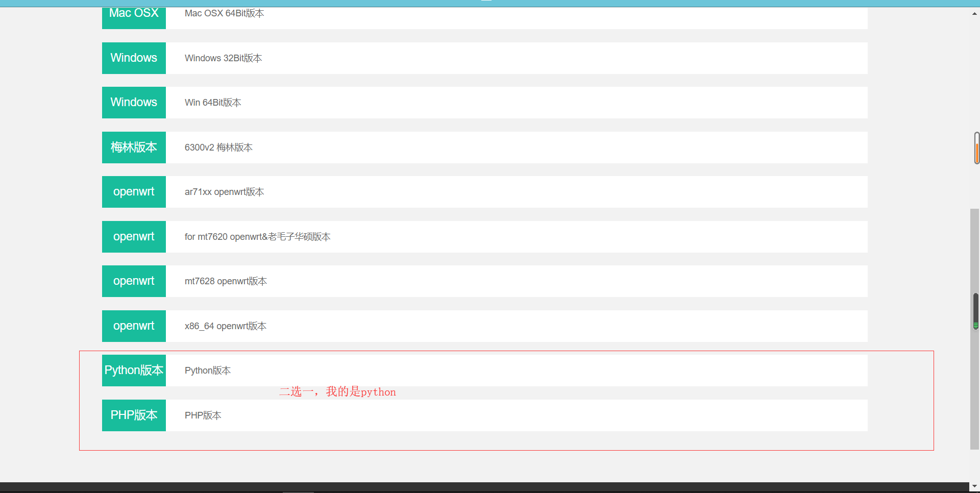Click the Mac OSX 64Bit版本 download link
This screenshot has width=980, height=493.
point(224,13)
